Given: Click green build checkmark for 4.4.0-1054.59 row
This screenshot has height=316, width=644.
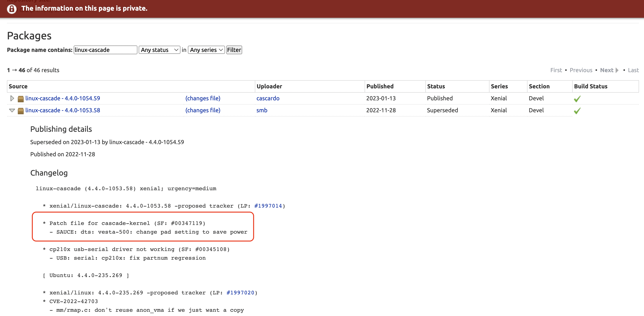Looking at the screenshot, I should click(x=577, y=99).
